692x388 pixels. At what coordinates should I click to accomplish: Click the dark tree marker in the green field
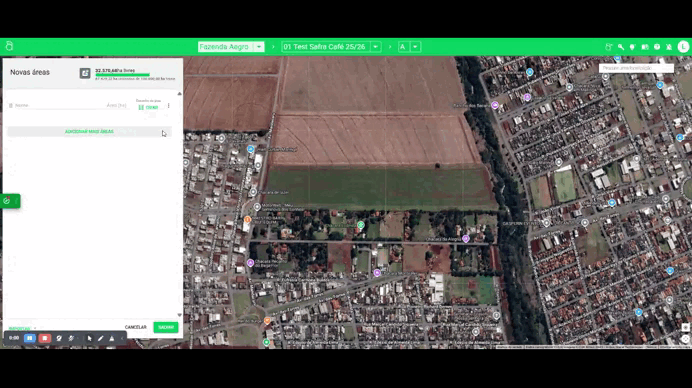coord(437,166)
